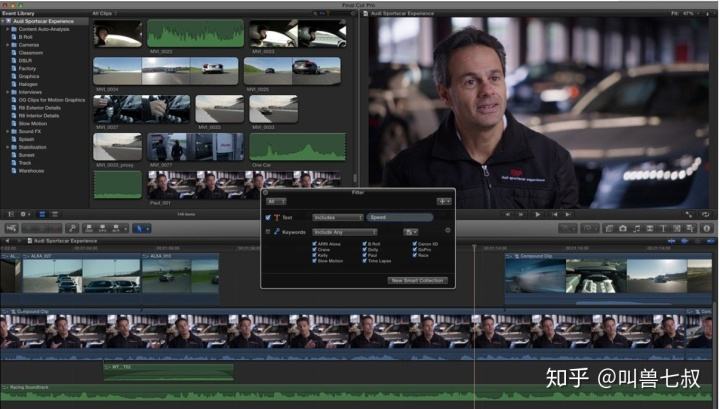Screen dimensions: 720x409
Task: Close the Filter window
Action: pyautogui.click(x=265, y=193)
